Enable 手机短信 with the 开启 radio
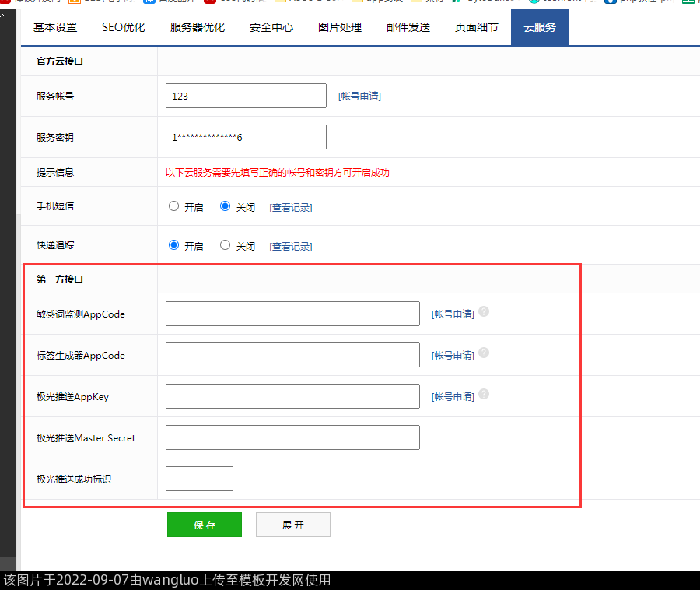This screenshot has height=590, width=700. (x=174, y=206)
